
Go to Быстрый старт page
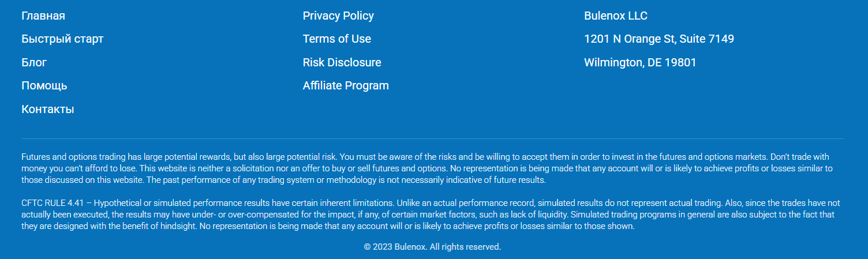[62, 39]
